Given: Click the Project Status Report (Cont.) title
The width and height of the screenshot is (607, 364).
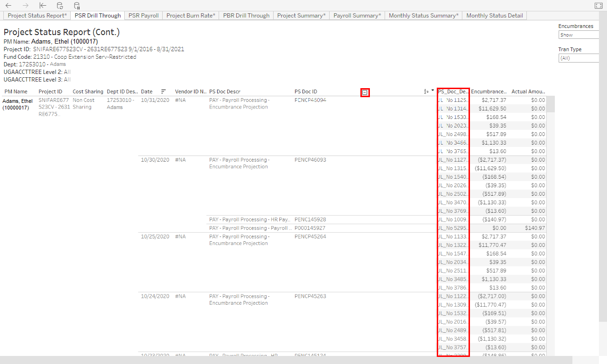Looking at the screenshot, I should pyautogui.click(x=62, y=32).
